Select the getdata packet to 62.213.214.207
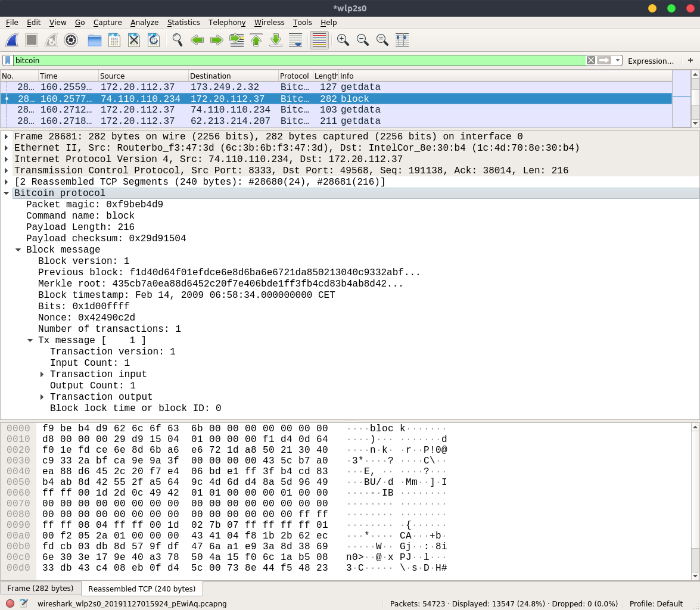This screenshot has height=610, width=700. click(336, 121)
